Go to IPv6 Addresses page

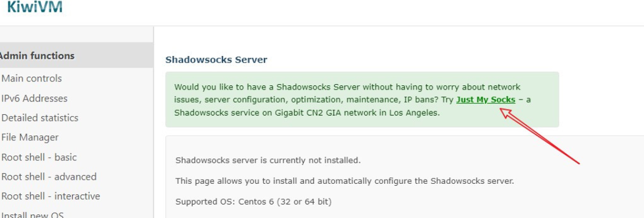click(34, 98)
